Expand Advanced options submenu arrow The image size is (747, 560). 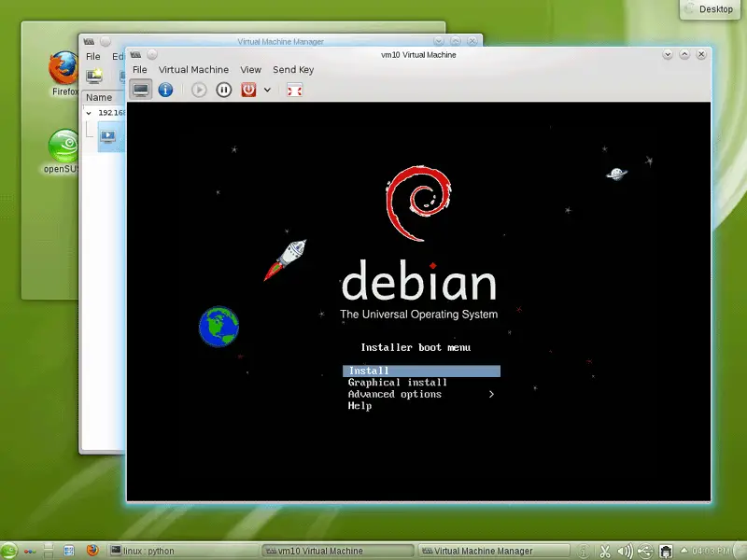coord(491,394)
